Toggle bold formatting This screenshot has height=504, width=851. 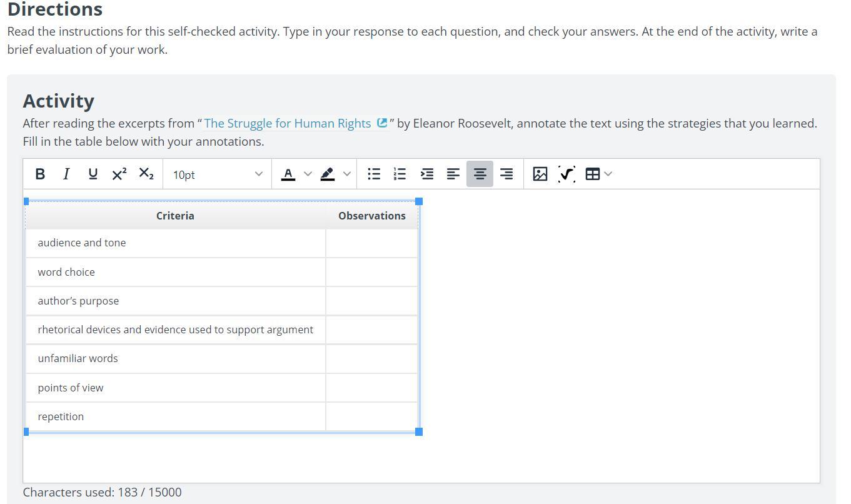pos(40,174)
